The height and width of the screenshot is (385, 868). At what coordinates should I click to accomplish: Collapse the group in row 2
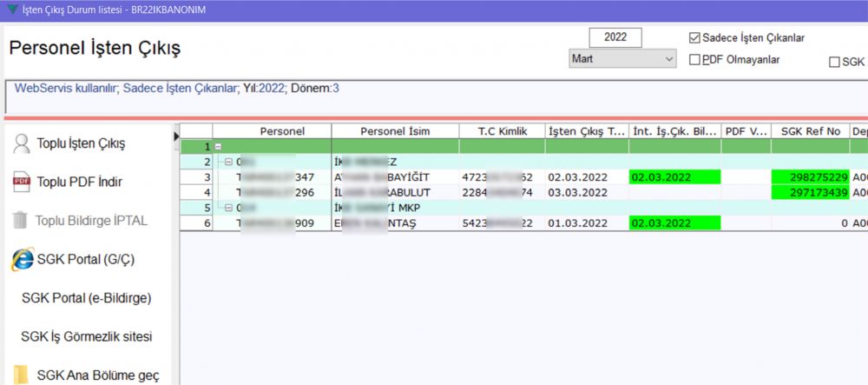(x=228, y=162)
